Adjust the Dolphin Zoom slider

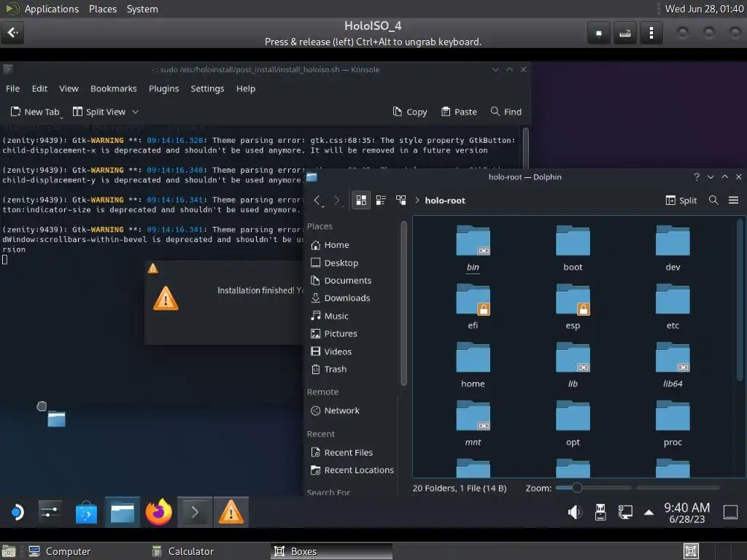pos(593,488)
